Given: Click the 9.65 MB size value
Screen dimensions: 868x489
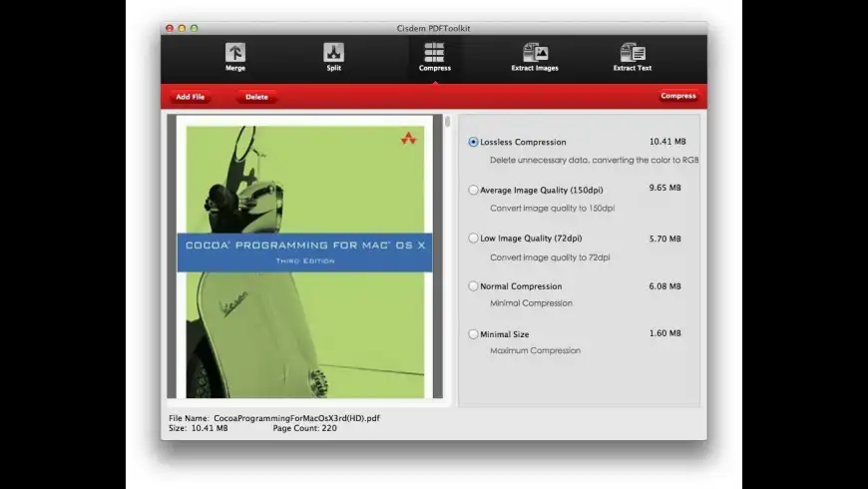Looking at the screenshot, I should coord(664,188).
